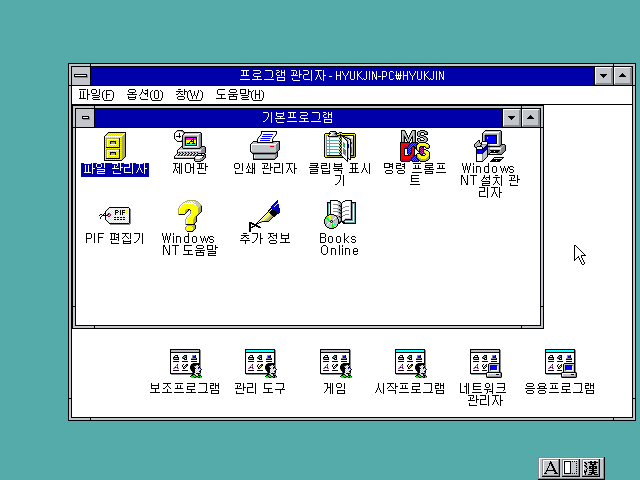Select the 관리 도구 group icon

click(260, 363)
